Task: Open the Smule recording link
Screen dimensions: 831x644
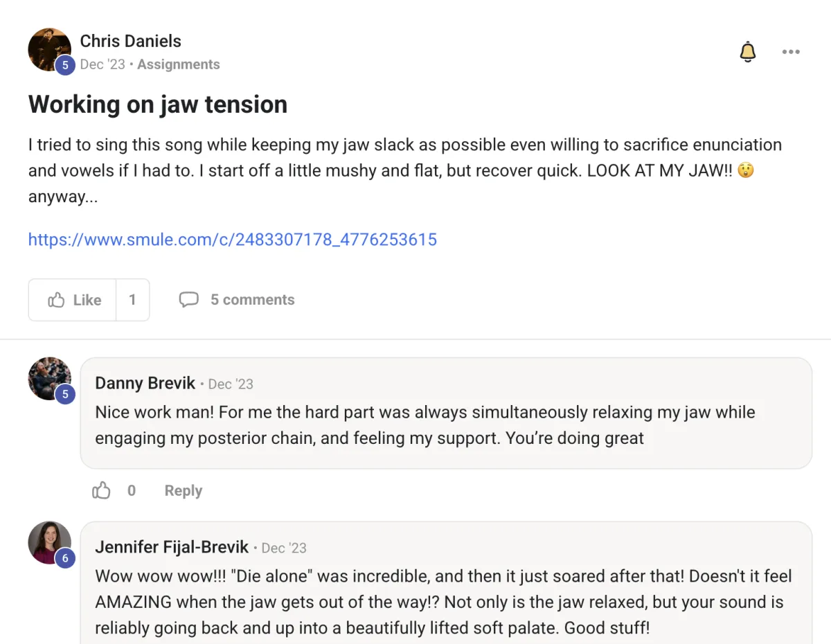Action: click(x=233, y=240)
